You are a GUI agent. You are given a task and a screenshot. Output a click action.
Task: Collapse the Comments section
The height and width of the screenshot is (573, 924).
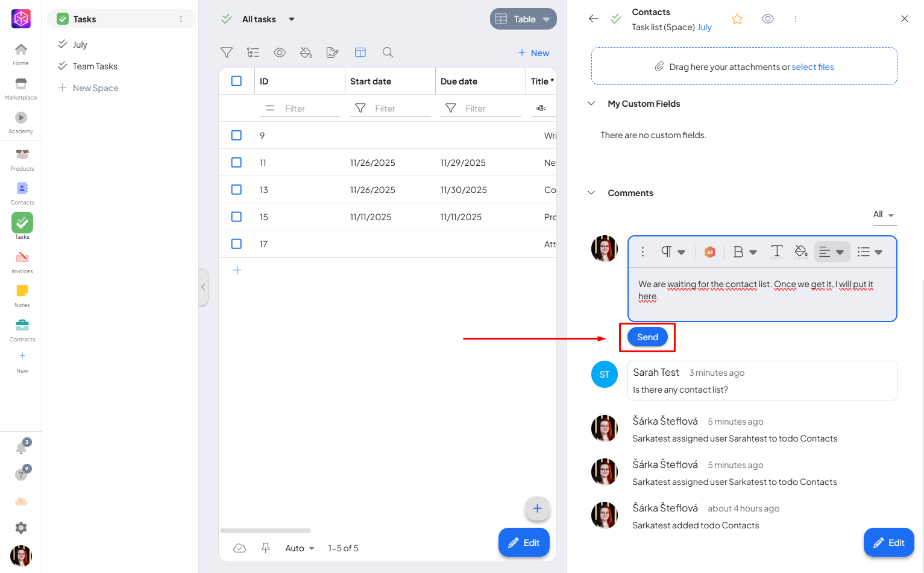point(591,193)
